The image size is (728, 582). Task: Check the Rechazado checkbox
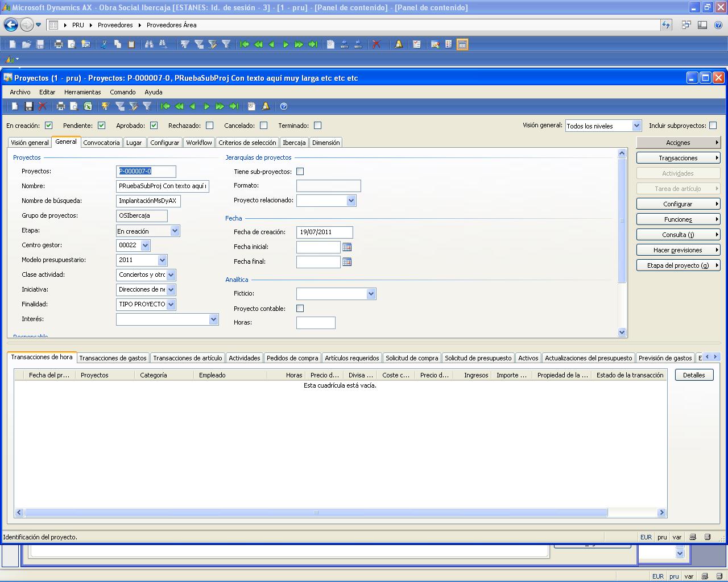pos(209,126)
